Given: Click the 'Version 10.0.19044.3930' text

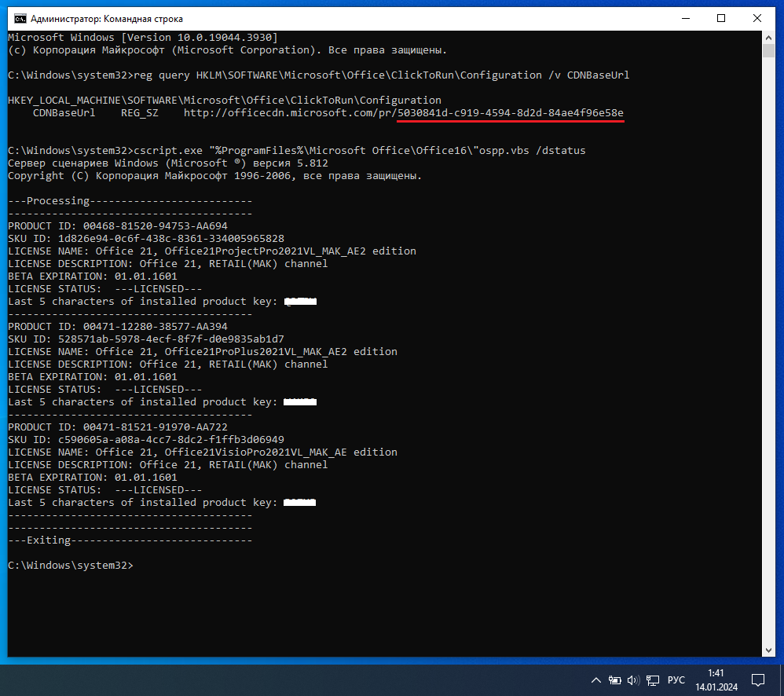Looking at the screenshot, I should pos(199,38).
